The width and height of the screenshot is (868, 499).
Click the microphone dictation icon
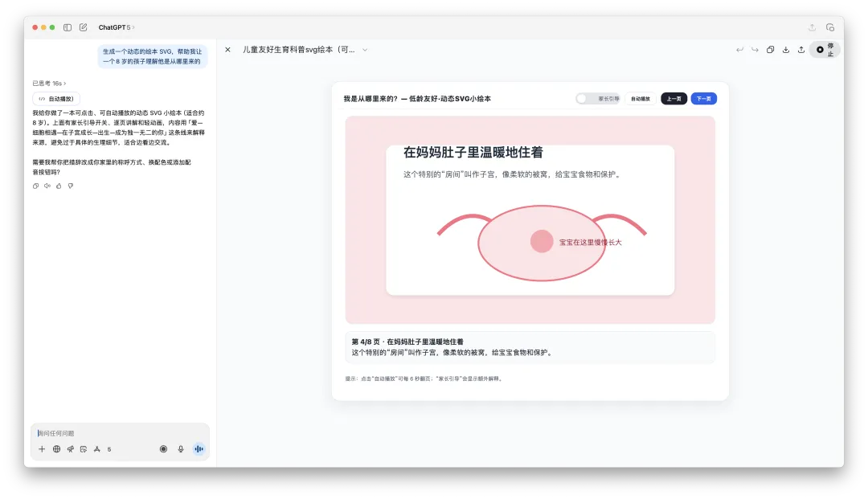[181, 449]
